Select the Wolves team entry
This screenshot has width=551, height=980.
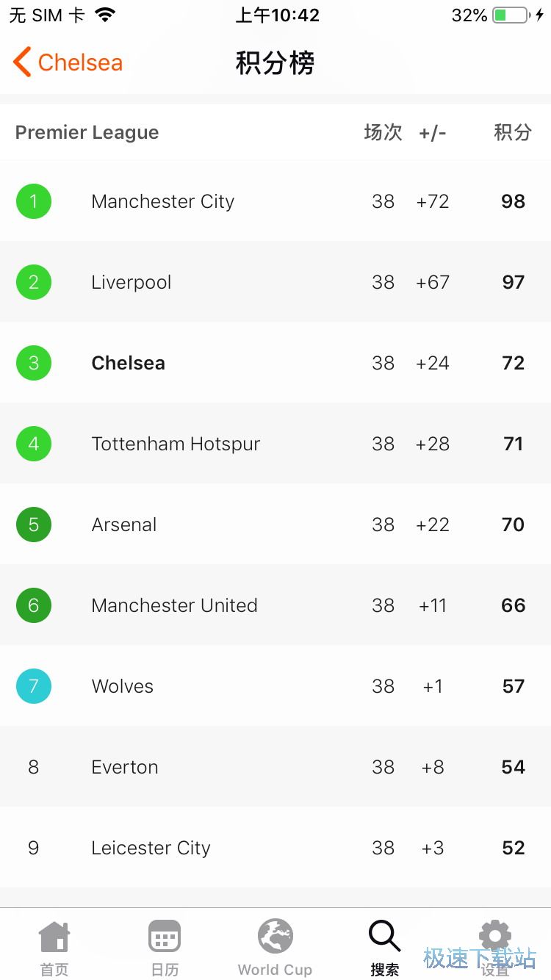tap(275, 686)
